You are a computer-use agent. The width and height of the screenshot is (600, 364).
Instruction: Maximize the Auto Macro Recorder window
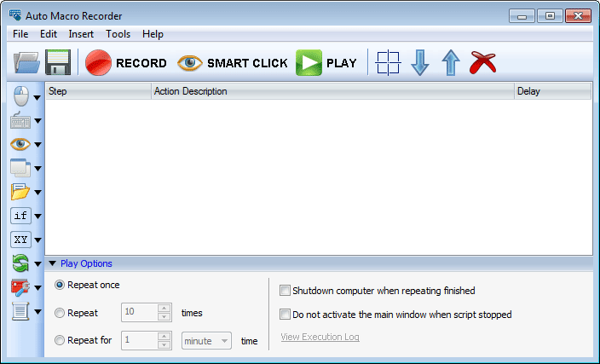(550, 16)
